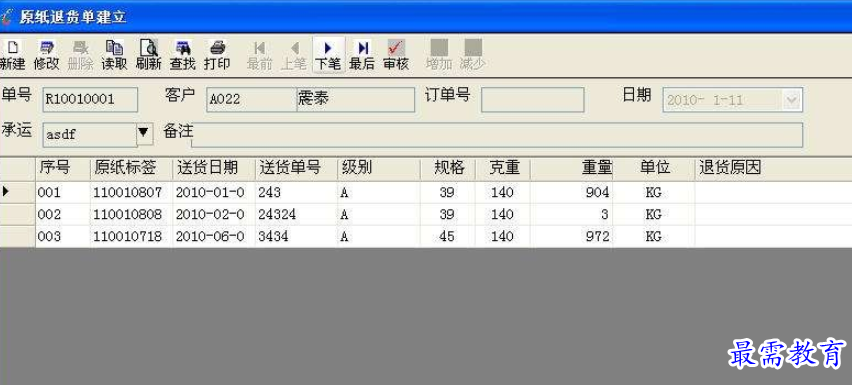The height and width of the screenshot is (385, 852).
Task: Click the 级别 column header
Action: click(x=379, y=168)
